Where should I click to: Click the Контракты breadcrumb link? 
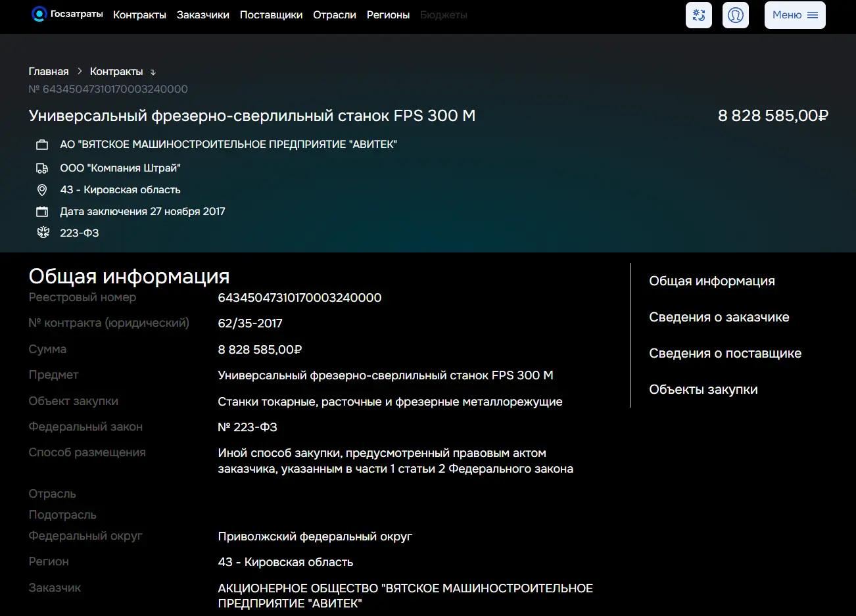pos(116,72)
